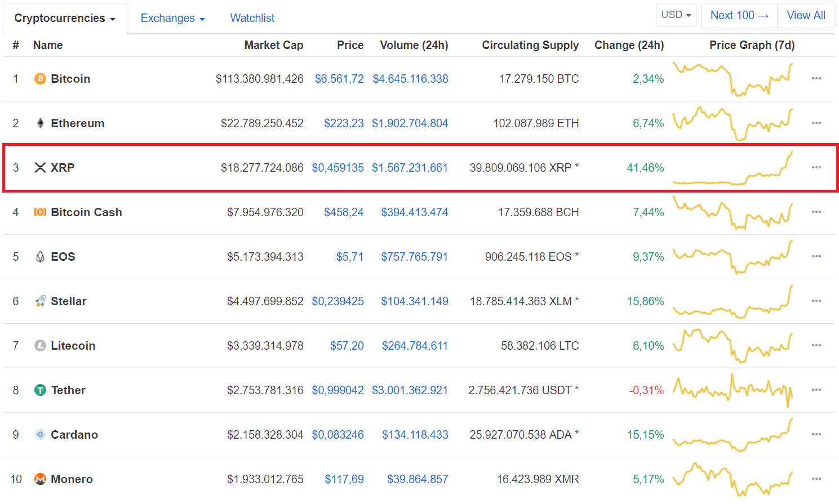Open the Bitcoin name link
Screen dimensions: 839x504
click(70, 79)
